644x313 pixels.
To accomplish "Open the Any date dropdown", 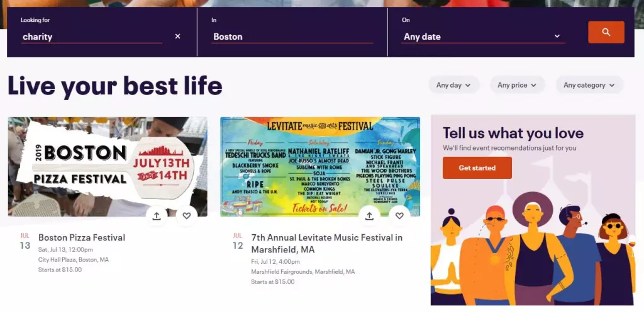I will pos(482,37).
